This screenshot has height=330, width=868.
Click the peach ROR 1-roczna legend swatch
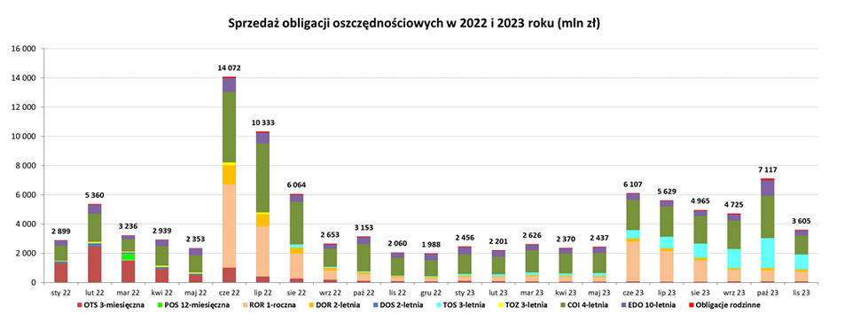coord(246,305)
